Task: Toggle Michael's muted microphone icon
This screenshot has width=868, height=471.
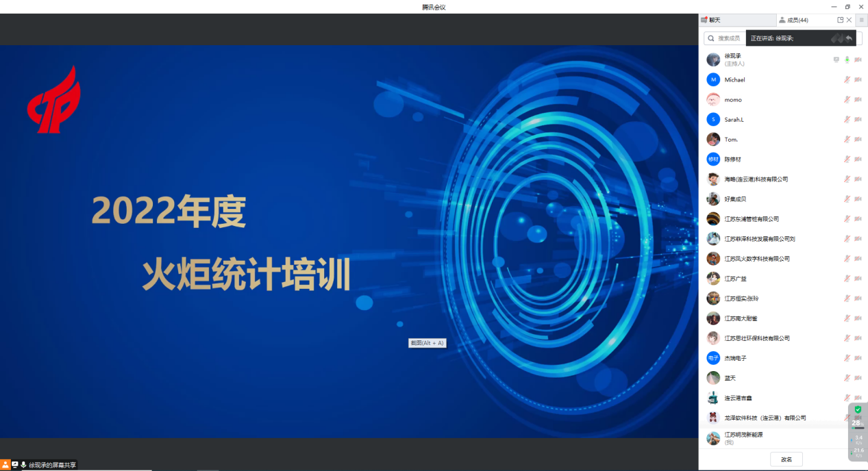Action: pos(847,79)
